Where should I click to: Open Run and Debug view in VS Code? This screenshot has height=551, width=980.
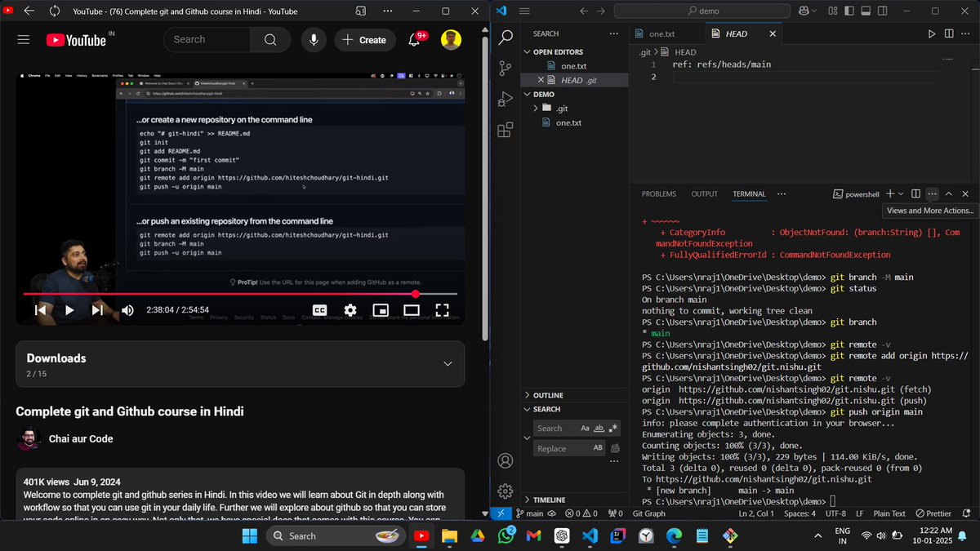pos(506,100)
